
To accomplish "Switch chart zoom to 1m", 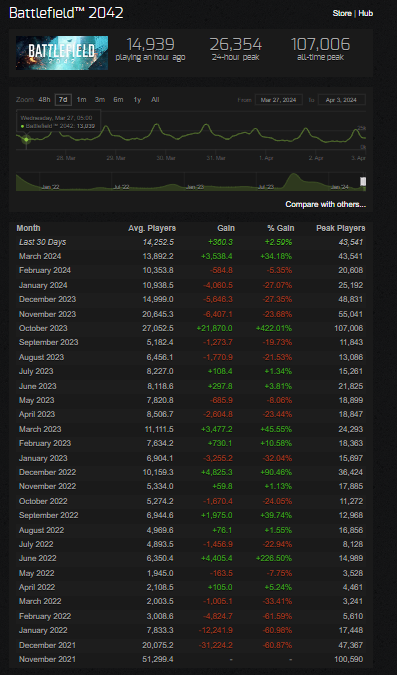I will click(x=81, y=99).
